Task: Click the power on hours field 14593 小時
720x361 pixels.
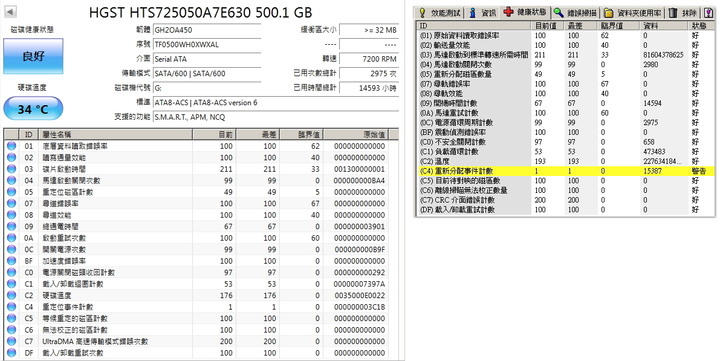Action: pyautogui.click(x=369, y=88)
